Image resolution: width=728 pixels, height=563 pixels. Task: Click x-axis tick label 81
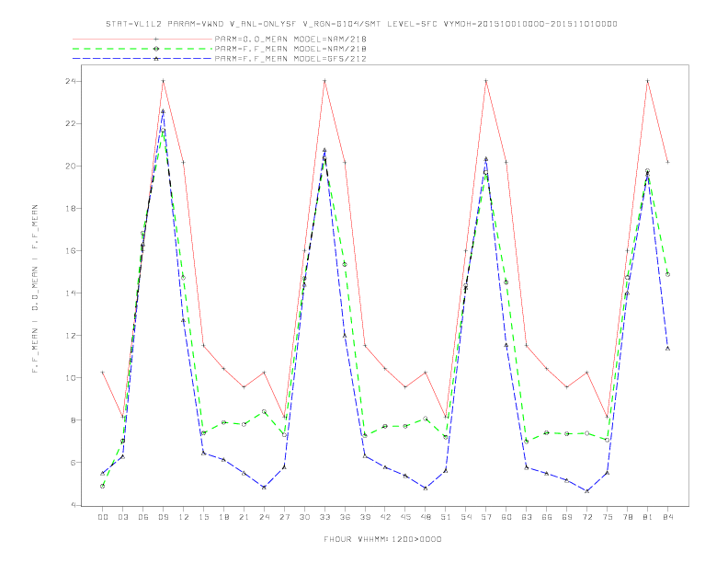pos(648,517)
